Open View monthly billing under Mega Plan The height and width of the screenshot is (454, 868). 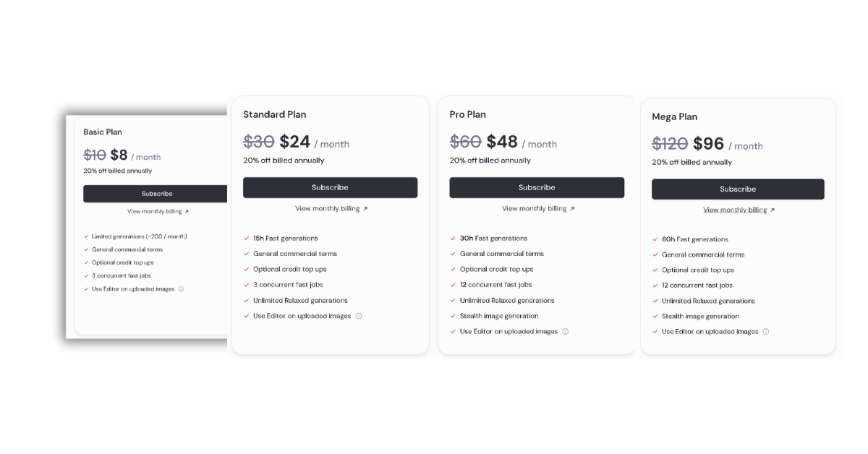pyautogui.click(x=735, y=210)
